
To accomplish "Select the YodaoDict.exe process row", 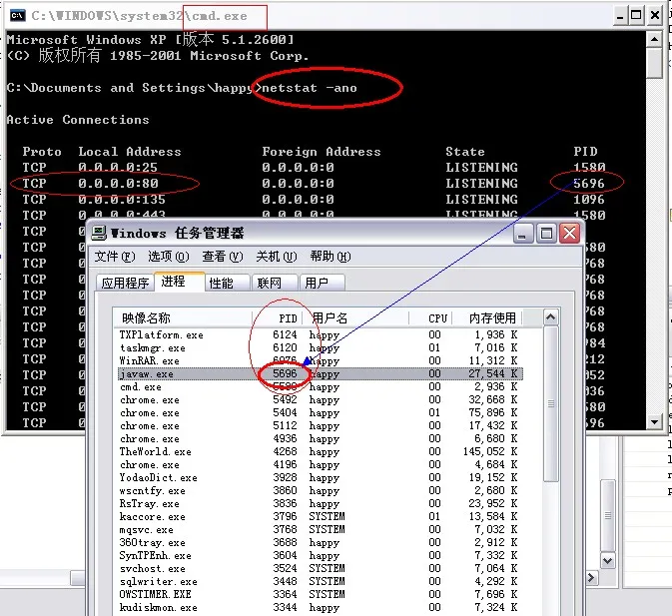I will [x=321, y=477].
